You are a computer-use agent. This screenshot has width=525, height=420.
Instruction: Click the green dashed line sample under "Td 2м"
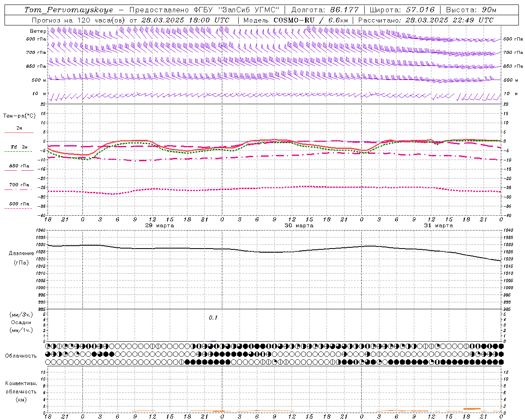tap(19, 151)
